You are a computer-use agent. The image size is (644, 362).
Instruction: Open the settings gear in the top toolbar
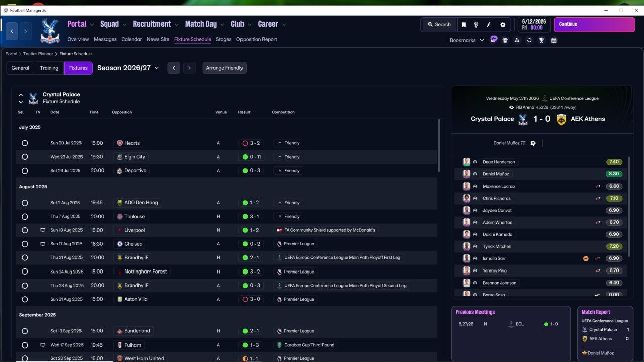pos(503,24)
